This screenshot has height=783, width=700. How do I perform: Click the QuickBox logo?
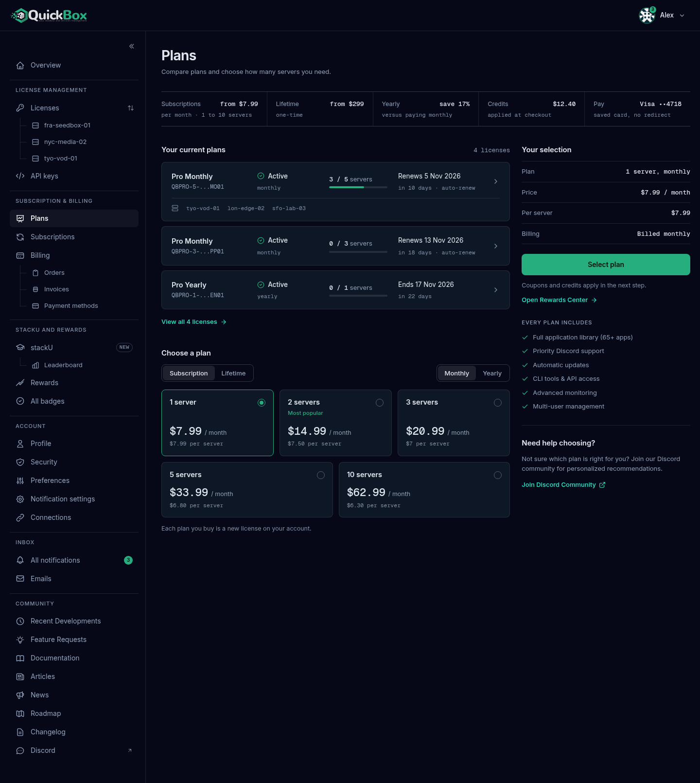click(x=49, y=16)
